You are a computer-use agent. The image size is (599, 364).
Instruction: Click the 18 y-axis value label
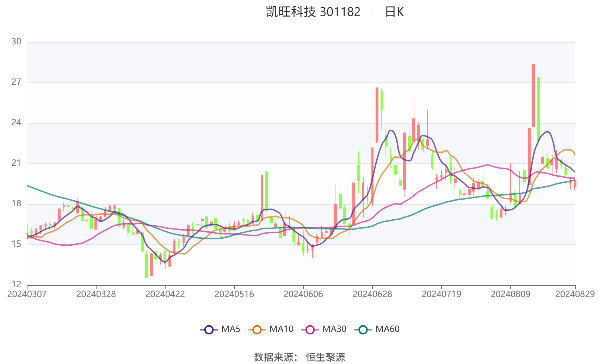pyautogui.click(x=16, y=204)
